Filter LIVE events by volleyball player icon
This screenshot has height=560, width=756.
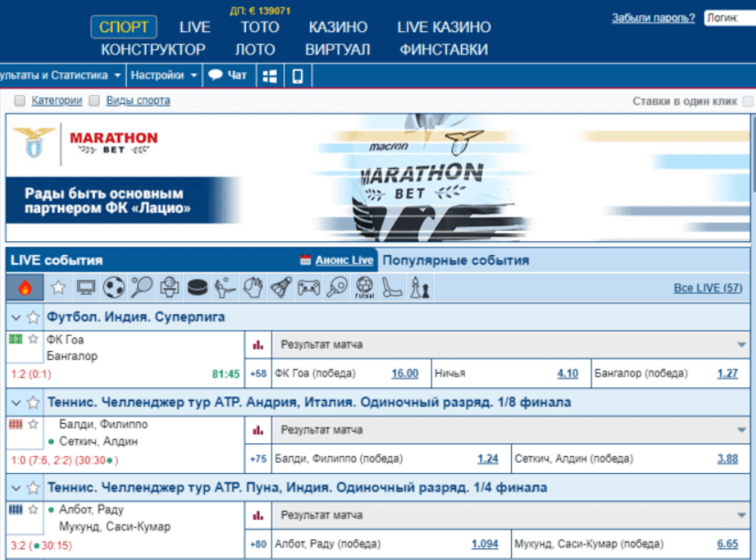click(225, 288)
